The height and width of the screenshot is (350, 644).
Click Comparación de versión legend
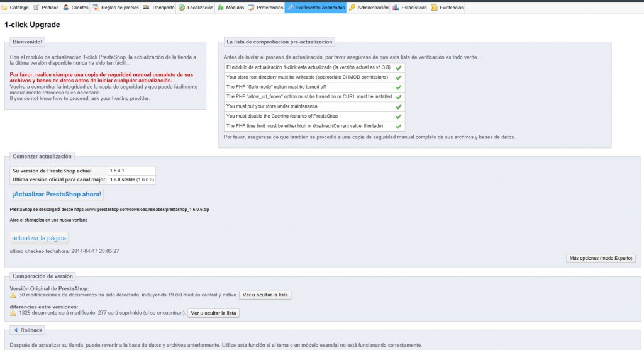tap(43, 276)
